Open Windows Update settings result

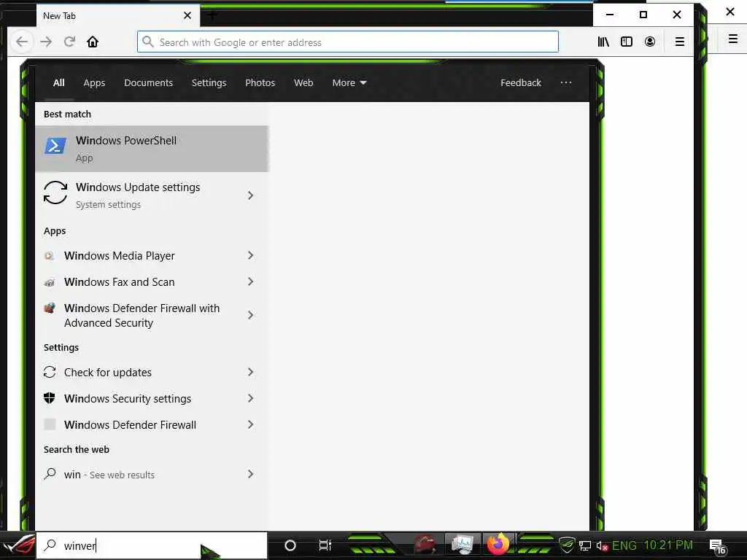(138, 195)
